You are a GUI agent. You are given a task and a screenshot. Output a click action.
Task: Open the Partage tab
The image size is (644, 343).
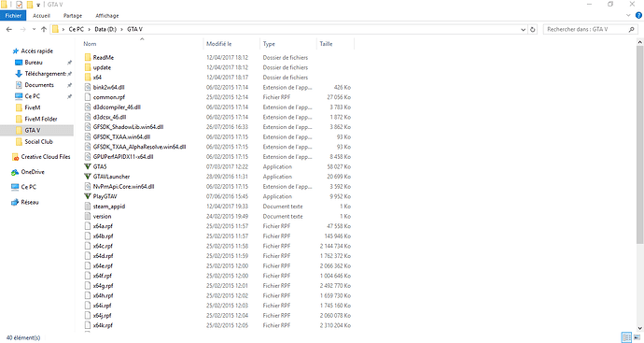coord(73,16)
